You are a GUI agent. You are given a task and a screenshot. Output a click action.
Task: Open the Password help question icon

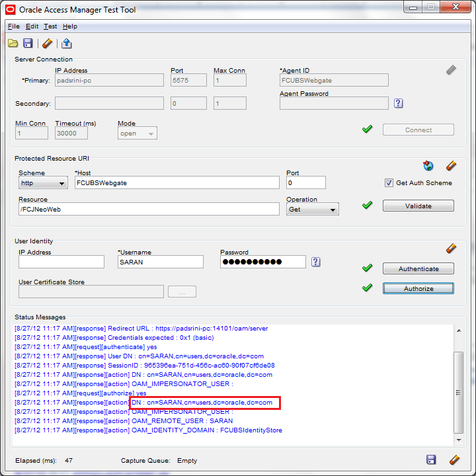click(316, 262)
